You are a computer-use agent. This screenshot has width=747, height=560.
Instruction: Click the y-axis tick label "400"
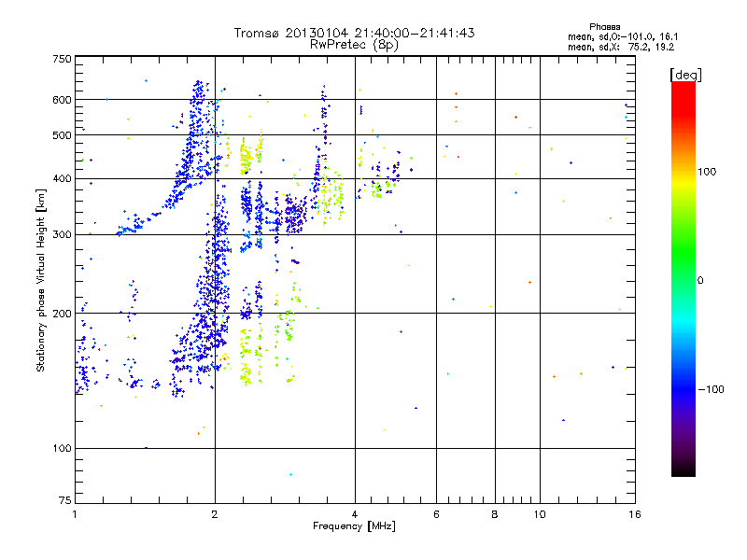[x=63, y=179]
